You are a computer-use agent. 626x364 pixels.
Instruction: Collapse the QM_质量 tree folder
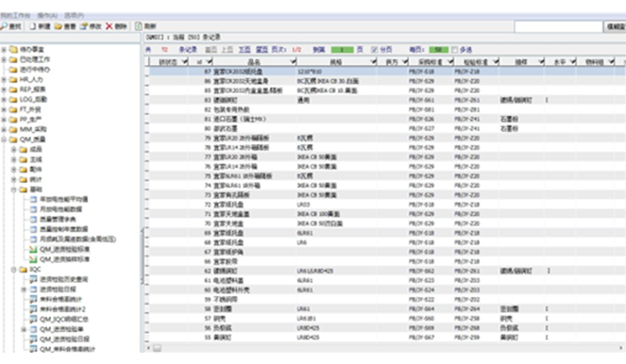pyautogui.click(x=4, y=140)
